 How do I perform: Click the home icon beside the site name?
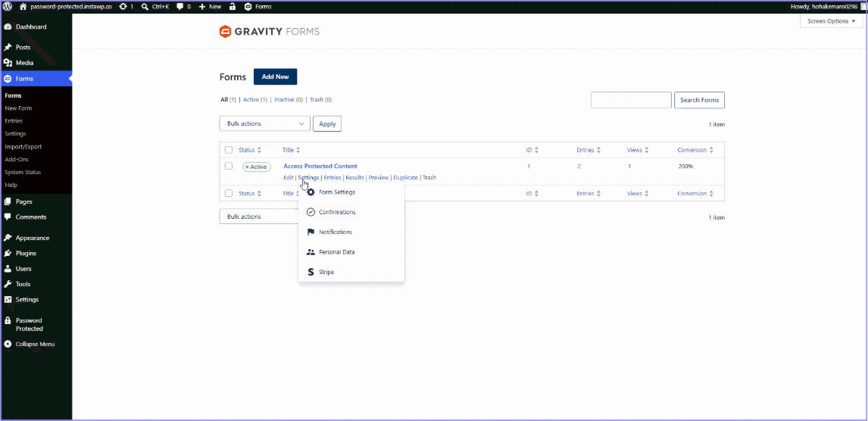click(23, 7)
